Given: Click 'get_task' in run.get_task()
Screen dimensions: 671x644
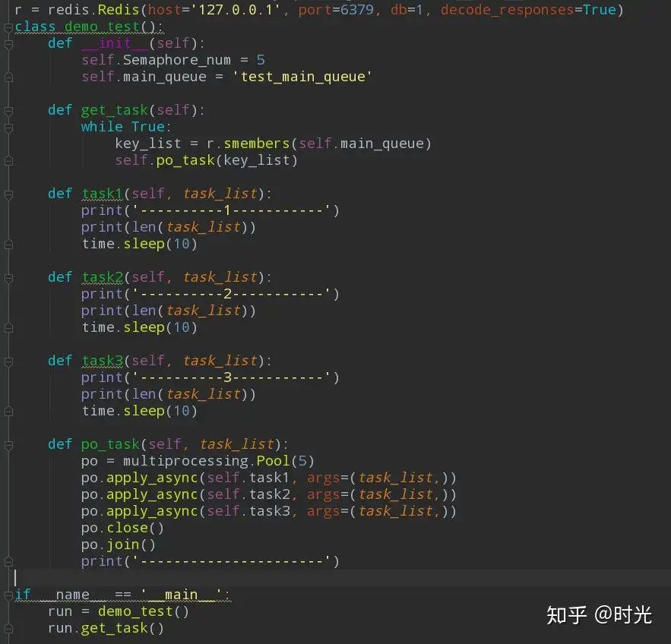Looking at the screenshot, I should point(114,629).
